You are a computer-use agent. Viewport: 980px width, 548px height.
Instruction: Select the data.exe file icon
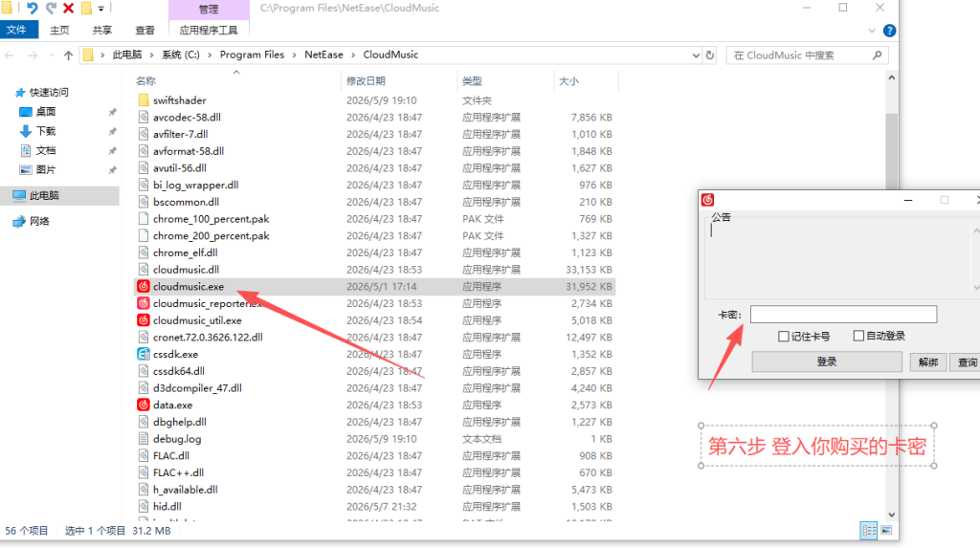pos(144,405)
